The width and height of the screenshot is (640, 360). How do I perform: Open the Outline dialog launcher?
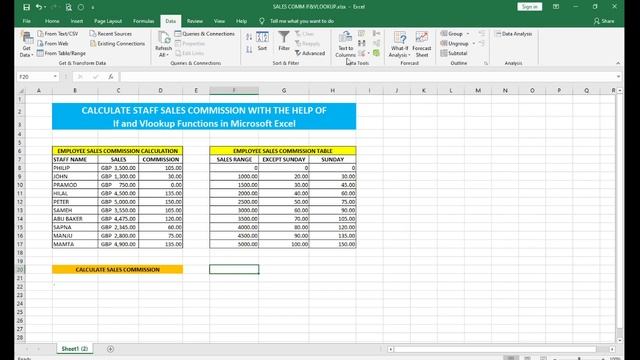(486, 63)
